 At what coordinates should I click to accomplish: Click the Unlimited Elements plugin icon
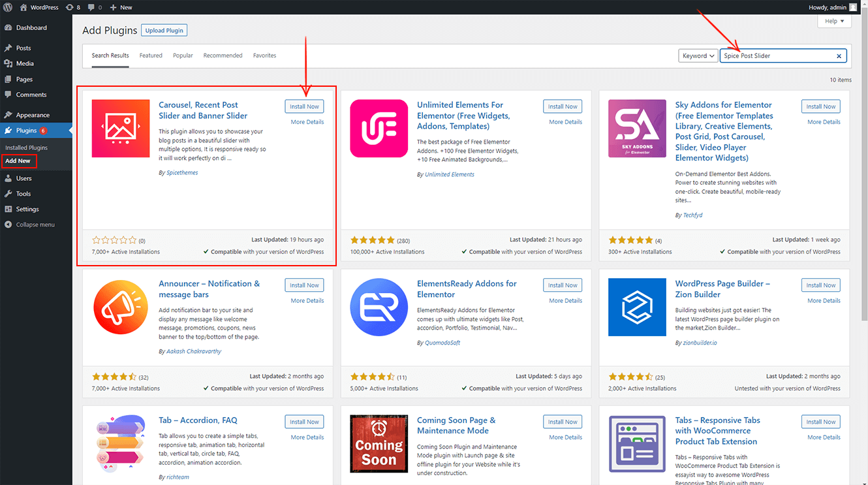379,129
